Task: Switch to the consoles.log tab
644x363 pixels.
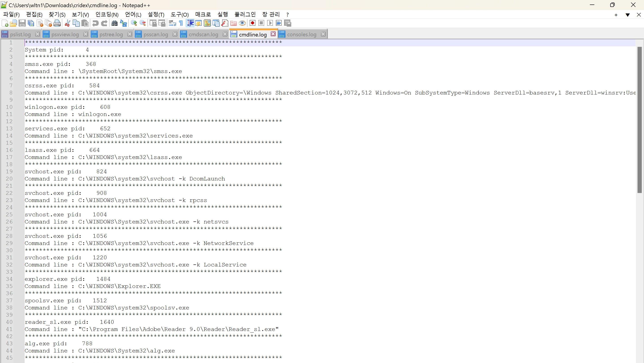Action: (302, 34)
